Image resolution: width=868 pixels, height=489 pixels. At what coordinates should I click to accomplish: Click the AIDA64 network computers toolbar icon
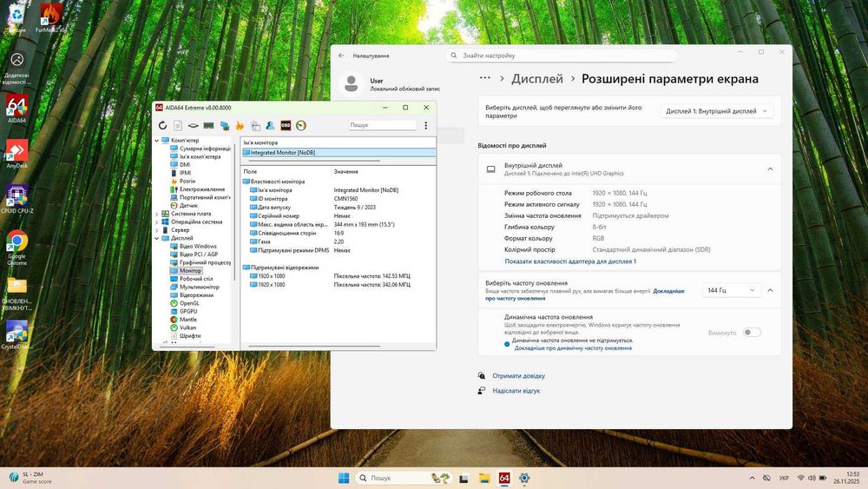coord(224,126)
